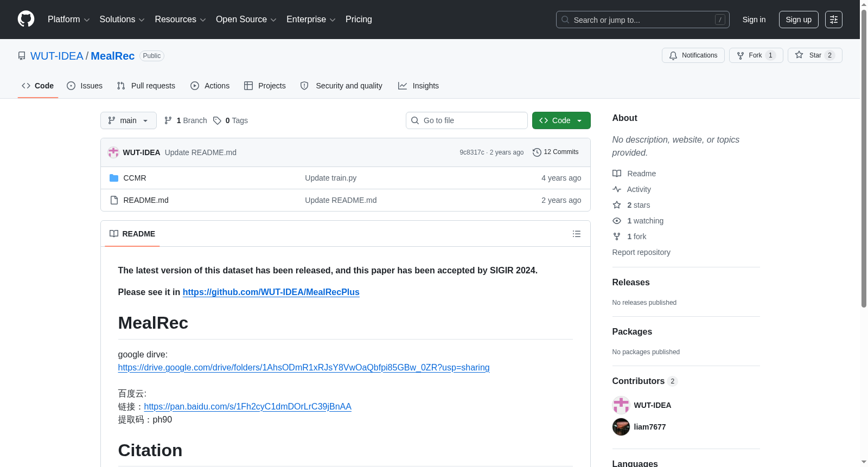This screenshot has height=467, width=868.
Task: Expand the Open Source menu
Action: pos(246,20)
